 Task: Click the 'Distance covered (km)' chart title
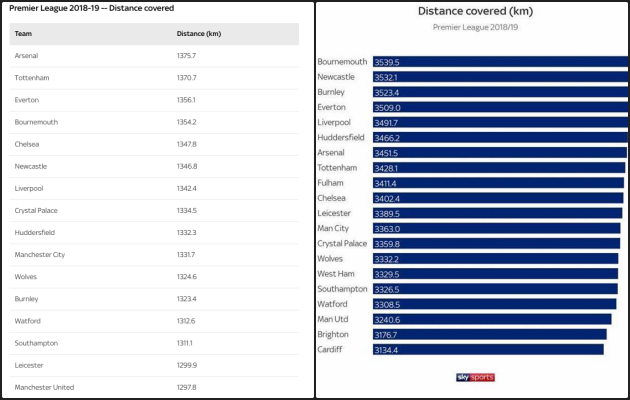click(x=476, y=12)
